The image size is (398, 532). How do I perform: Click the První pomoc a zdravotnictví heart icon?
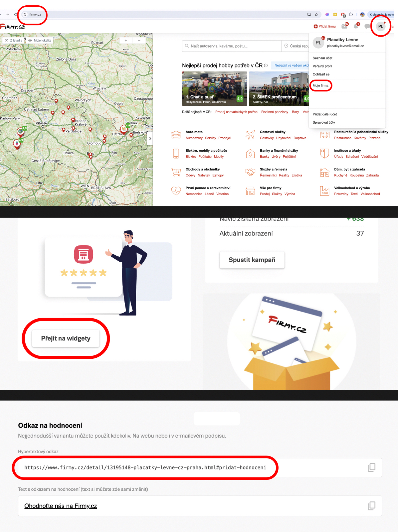click(x=176, y=191)
